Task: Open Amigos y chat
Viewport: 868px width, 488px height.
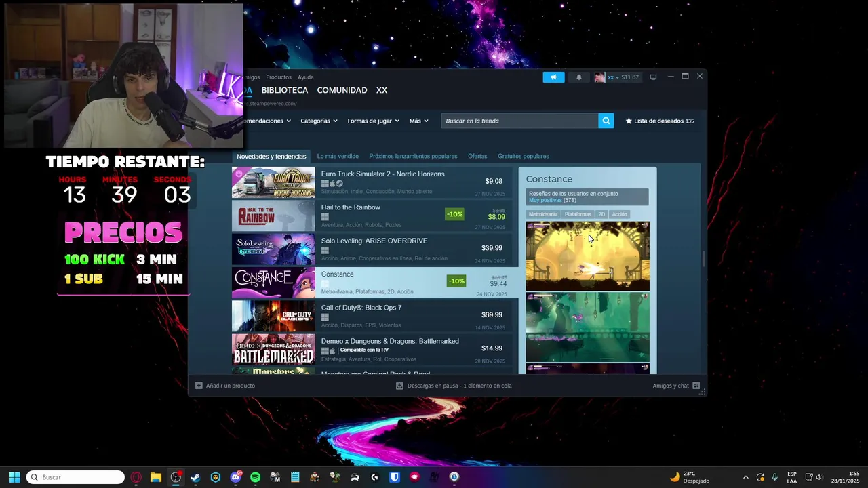Action: click(x=676, y=386)
